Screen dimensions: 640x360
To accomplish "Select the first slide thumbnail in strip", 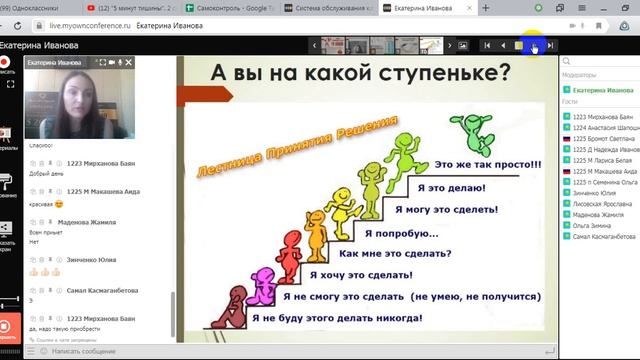I will coord(333,45).
